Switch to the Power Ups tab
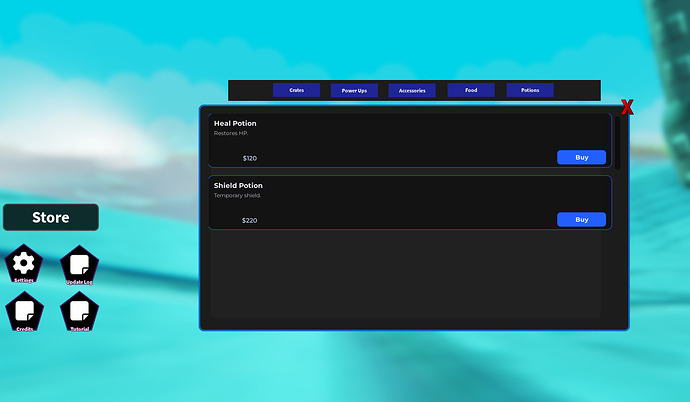 (354, 91)
